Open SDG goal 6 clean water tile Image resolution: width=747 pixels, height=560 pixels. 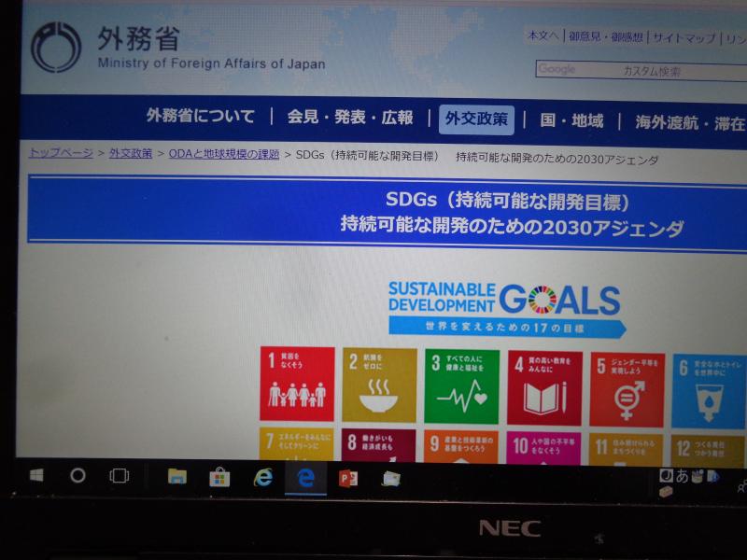710,391
